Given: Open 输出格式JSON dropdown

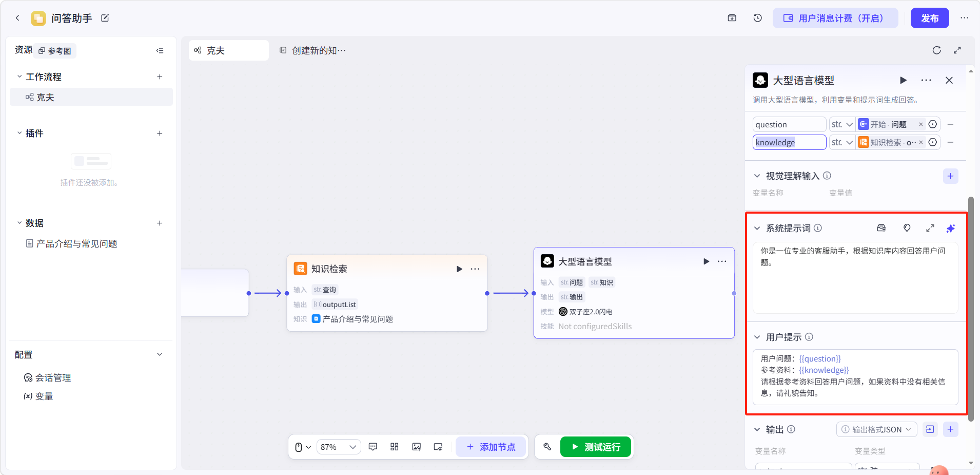Looking at the screenshot, I should click(876, 429).
